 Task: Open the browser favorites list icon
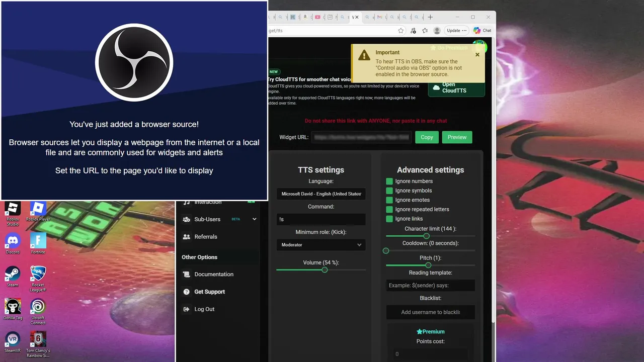click(425, 31)
